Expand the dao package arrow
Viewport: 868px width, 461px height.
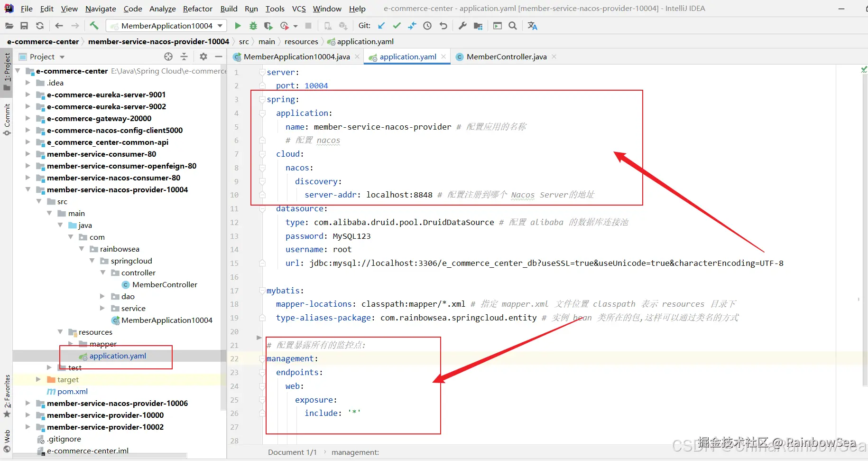(x=102, y=296)
